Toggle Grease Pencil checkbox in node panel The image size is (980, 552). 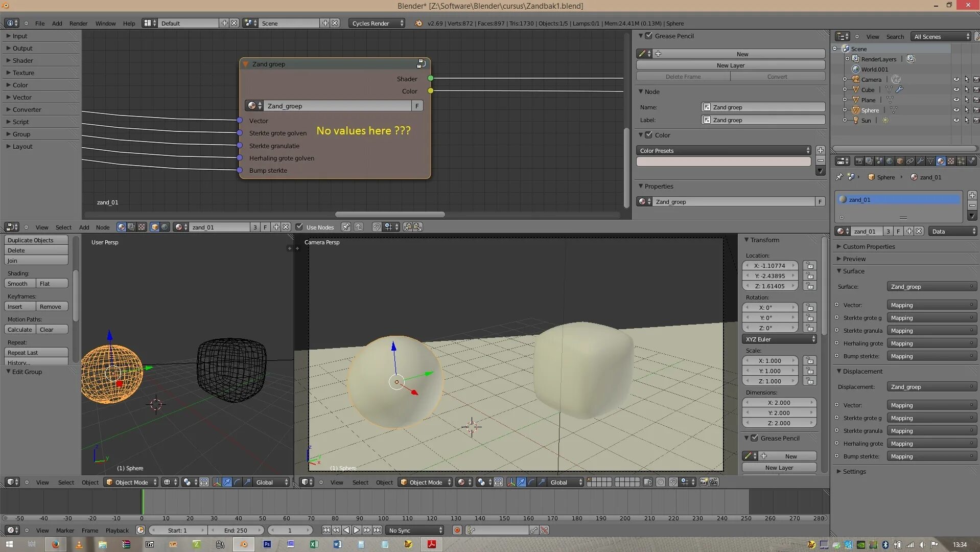point(648,36)
